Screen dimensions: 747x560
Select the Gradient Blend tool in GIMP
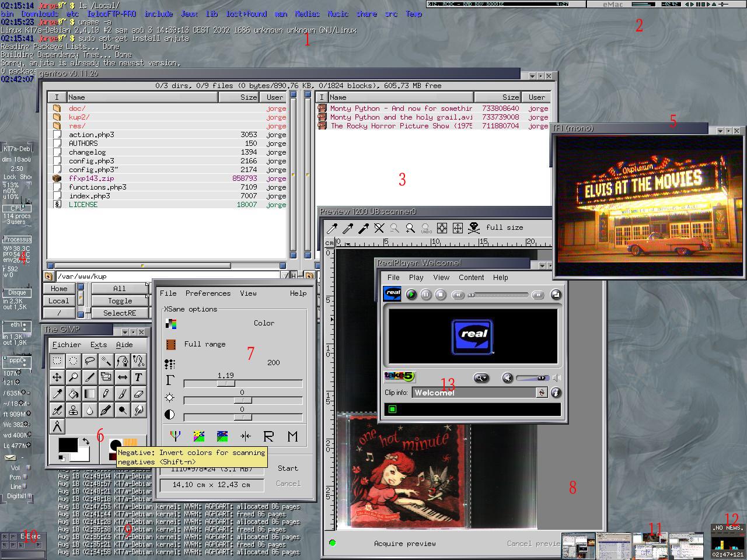coord(89,394)
